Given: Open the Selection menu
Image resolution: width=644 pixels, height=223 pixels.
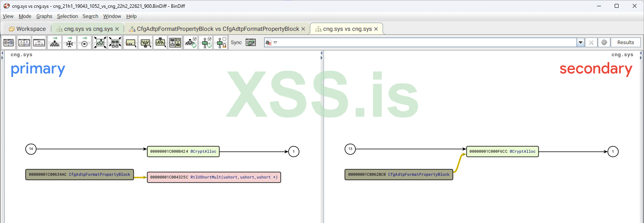Looking at the screenshot, I should tap(67, 16).
